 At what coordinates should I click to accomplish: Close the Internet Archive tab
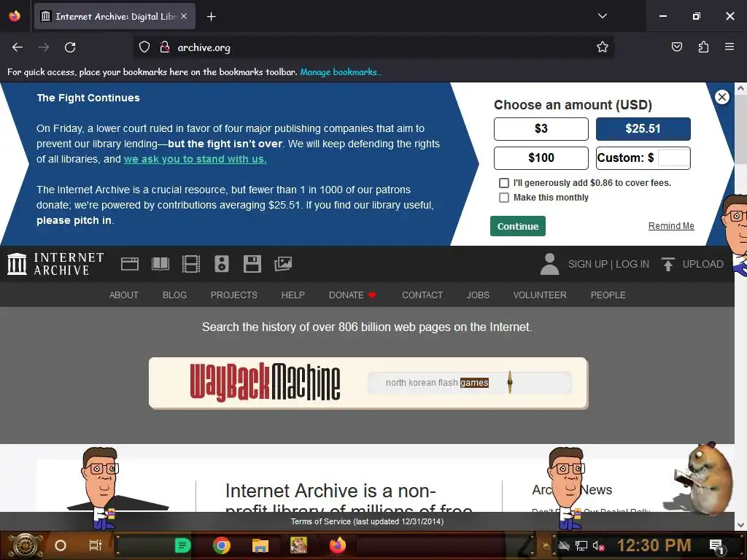pyautogui.click(x=184, y=16)
